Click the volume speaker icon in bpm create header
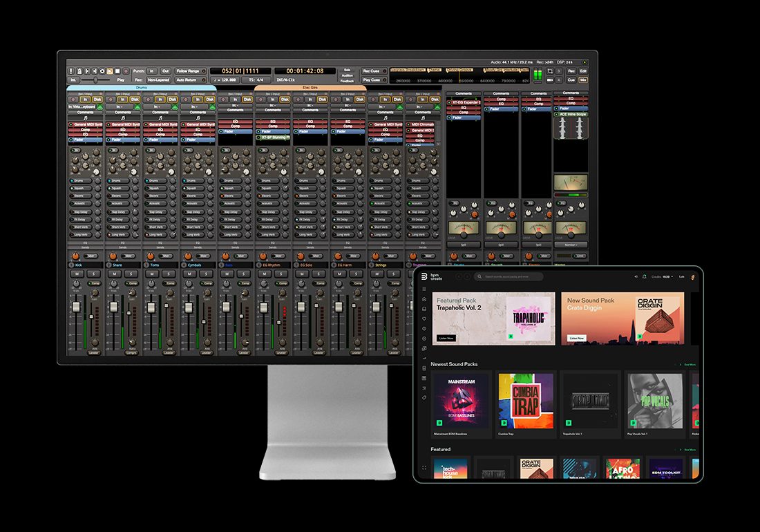Screen dimensions: 760x532 click(x=636, y=277)
